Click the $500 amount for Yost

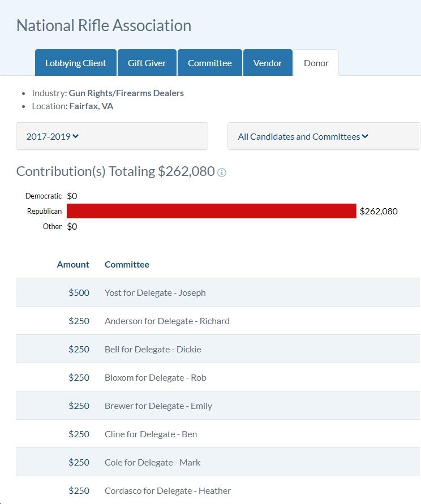79,292
